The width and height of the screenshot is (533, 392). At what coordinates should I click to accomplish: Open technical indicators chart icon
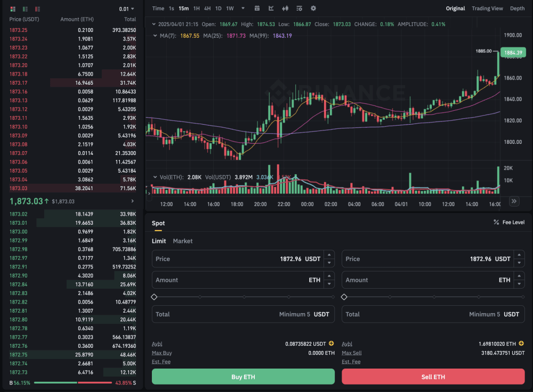[x=271, y=9]
